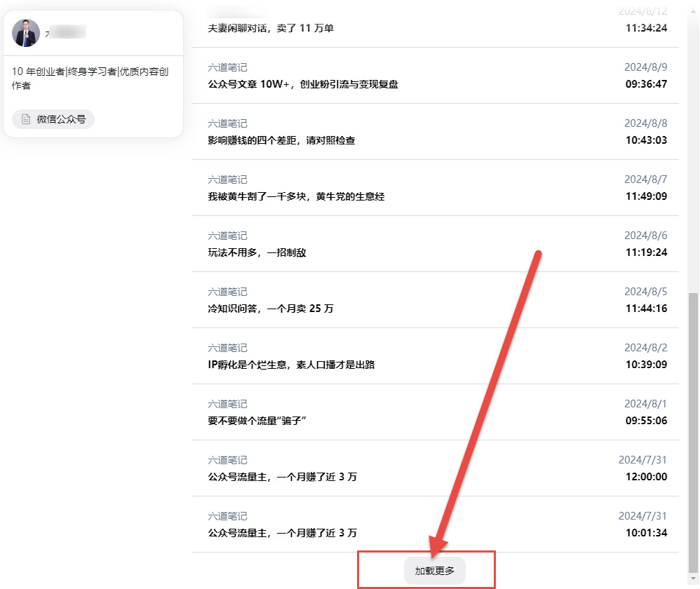Open the 微信公众号 tag button

tap(53, 119)
